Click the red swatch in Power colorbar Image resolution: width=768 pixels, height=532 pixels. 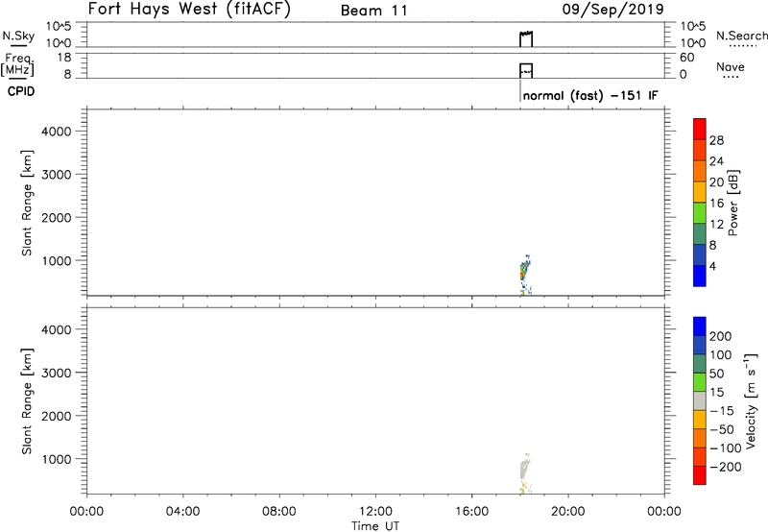pos(700,129)
